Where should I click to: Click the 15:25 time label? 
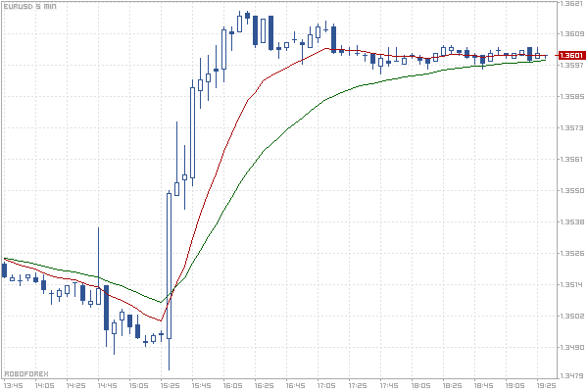coord(170,385)
